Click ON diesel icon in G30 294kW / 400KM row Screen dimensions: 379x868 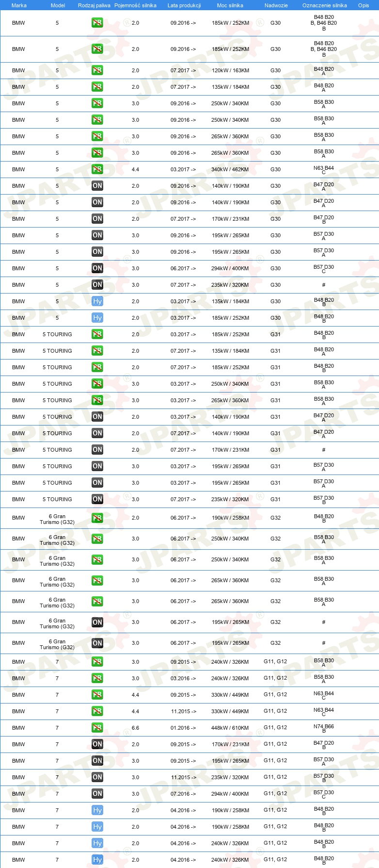(x=97, y=268)
